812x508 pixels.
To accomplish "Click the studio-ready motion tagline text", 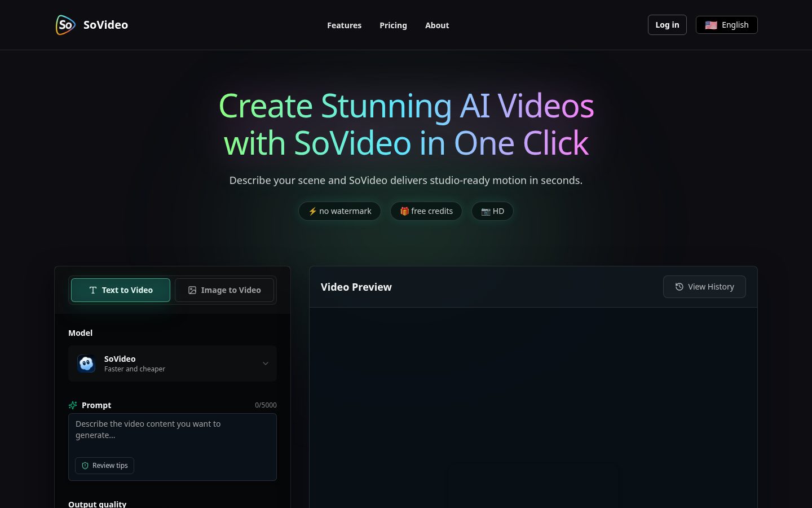I will coord(406,181).
